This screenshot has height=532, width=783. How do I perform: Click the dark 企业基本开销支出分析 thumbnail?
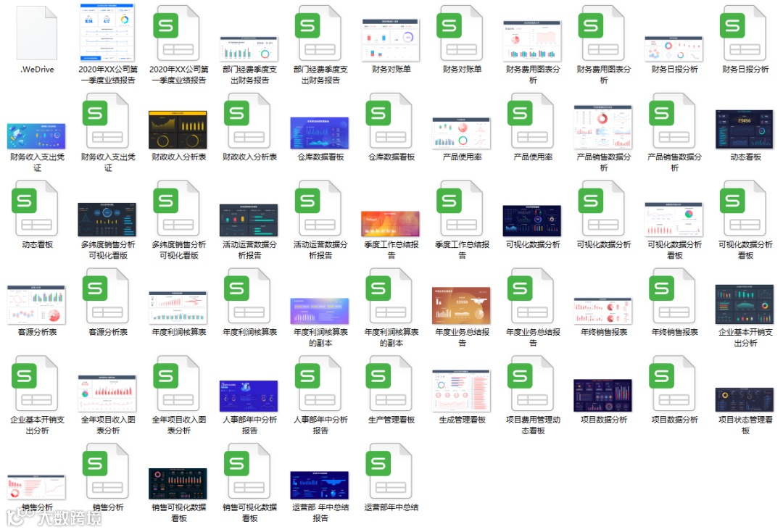[x=745, y=304]
